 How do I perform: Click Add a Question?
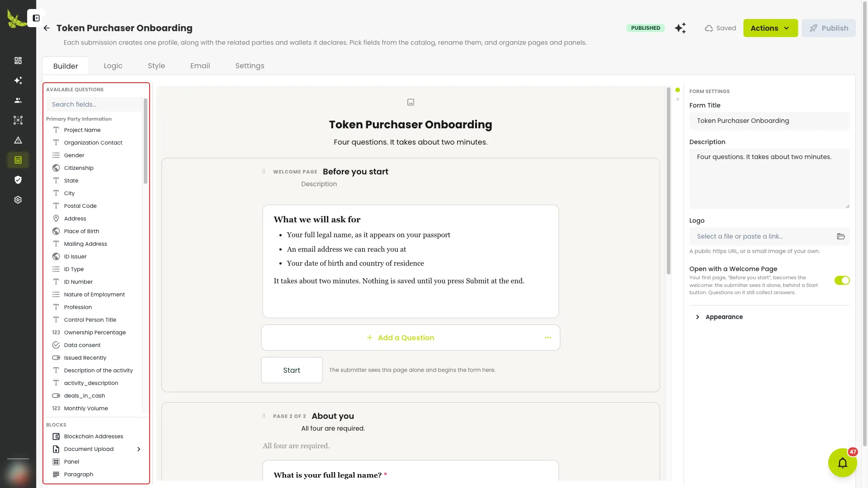tap(401, 338)
